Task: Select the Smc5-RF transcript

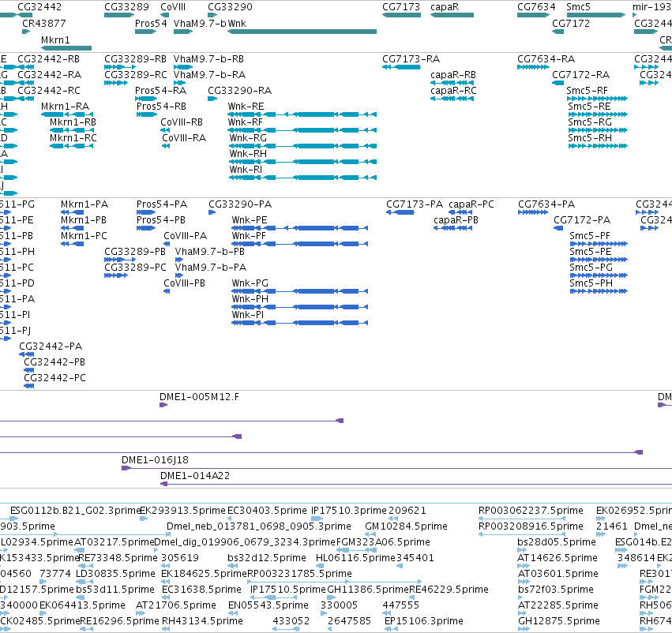Action: tap(597, 99)
